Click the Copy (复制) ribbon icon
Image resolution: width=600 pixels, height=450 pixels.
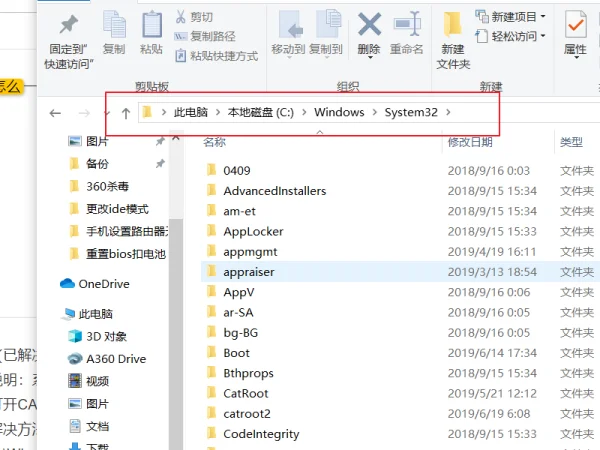pos(114,25)
